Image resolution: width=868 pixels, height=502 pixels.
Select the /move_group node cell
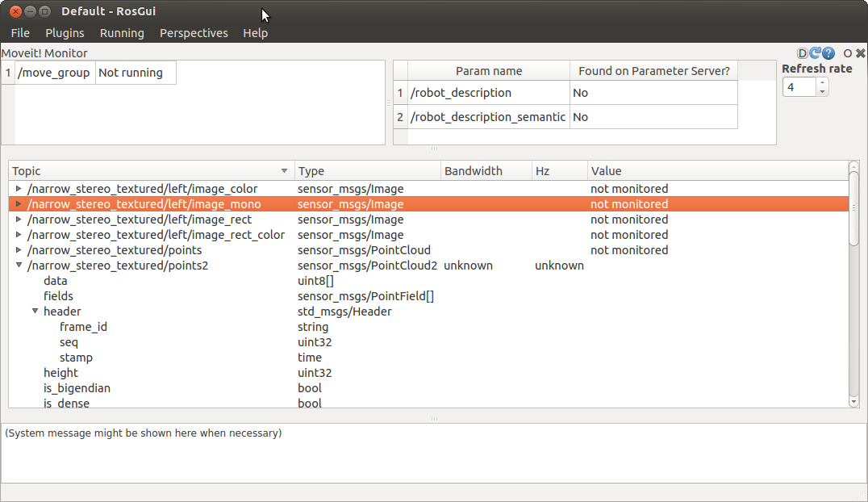pos(55,73)
